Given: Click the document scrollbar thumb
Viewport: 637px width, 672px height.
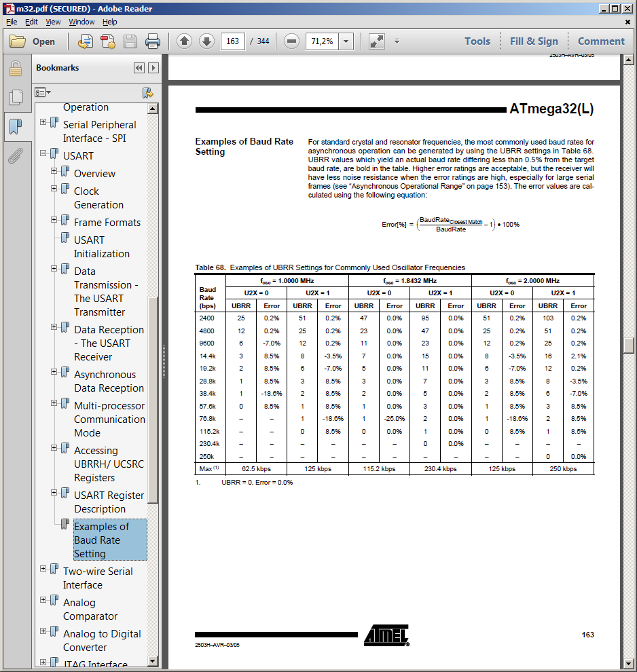Looking at the screenshot, I should coord(628,346).
